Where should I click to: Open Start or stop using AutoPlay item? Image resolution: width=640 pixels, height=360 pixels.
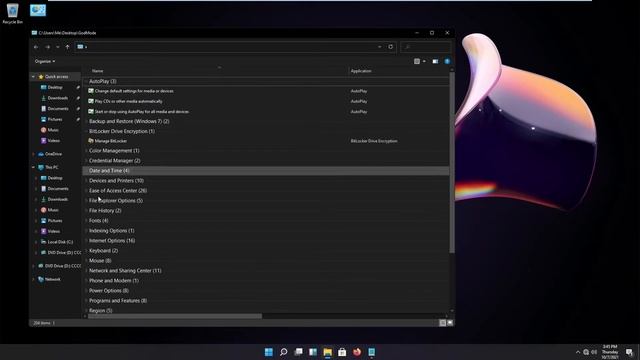[141, 111]
